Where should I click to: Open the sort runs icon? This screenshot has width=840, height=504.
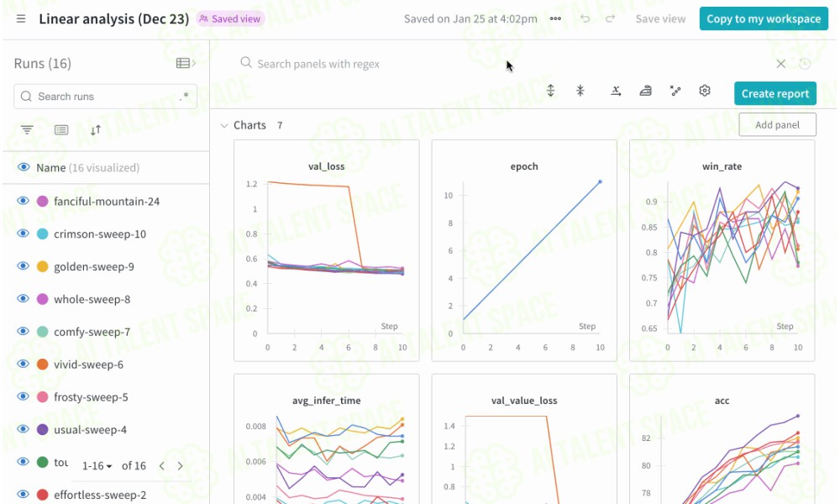96,130
